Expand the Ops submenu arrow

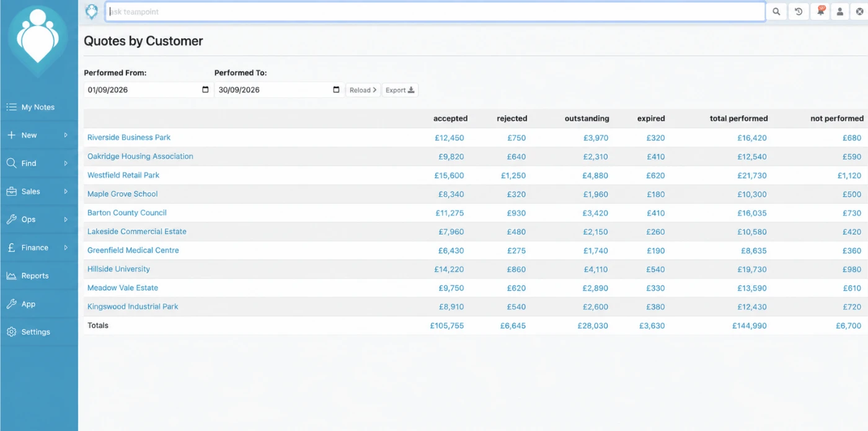coord(66,220)
